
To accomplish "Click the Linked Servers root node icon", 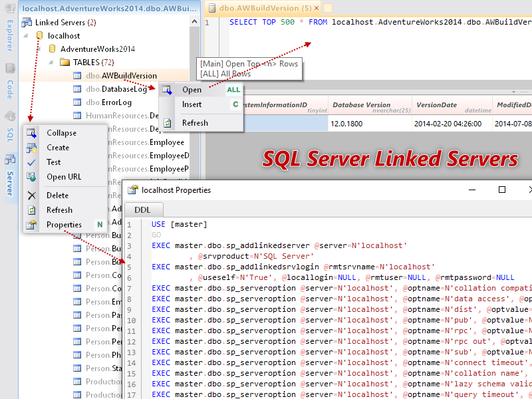I will pyautogui.click(x=27, y=23).
